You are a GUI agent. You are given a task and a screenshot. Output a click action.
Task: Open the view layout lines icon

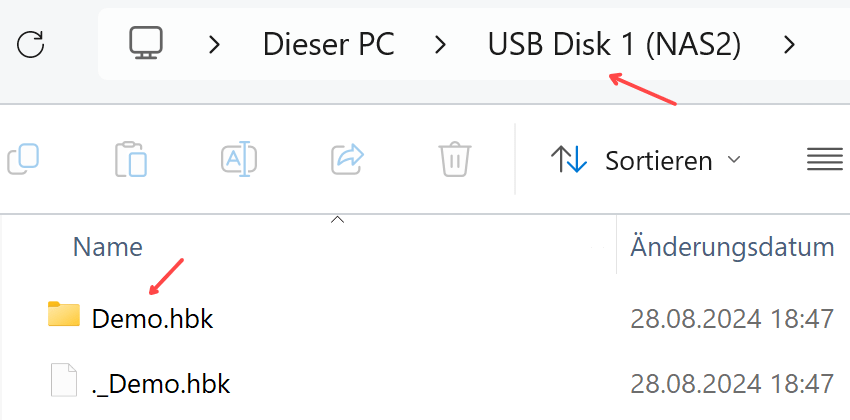pos(825,160)
